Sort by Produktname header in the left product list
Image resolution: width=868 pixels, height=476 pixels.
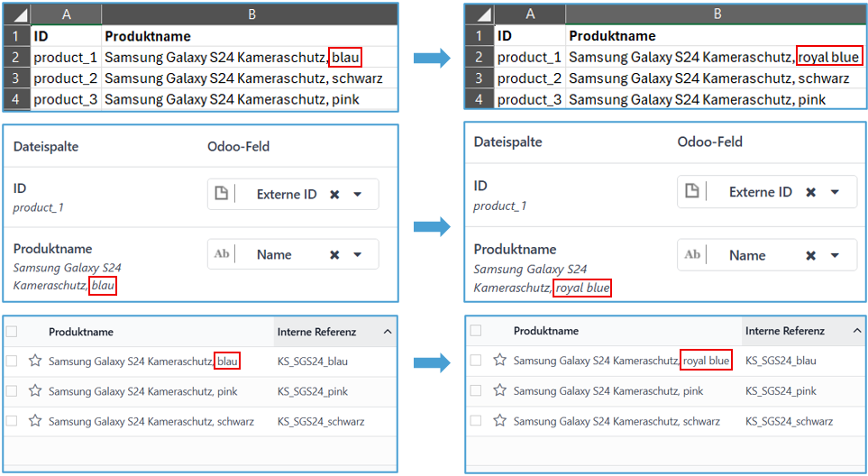tap(81, 332)
